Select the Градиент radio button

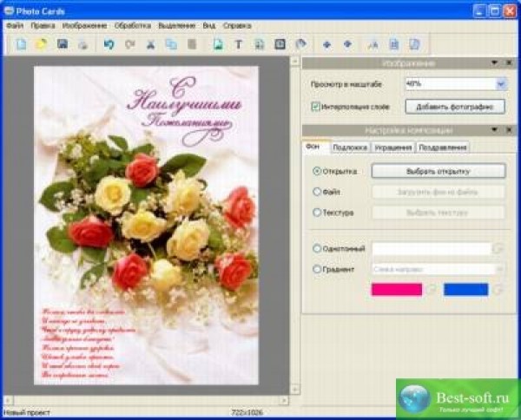click(x=317, y=269)
